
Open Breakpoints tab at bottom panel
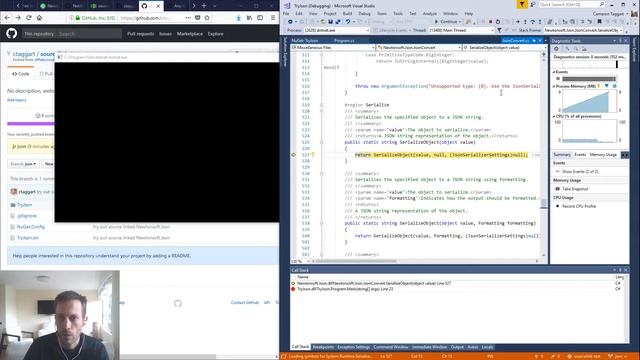(x=323, y=347)
